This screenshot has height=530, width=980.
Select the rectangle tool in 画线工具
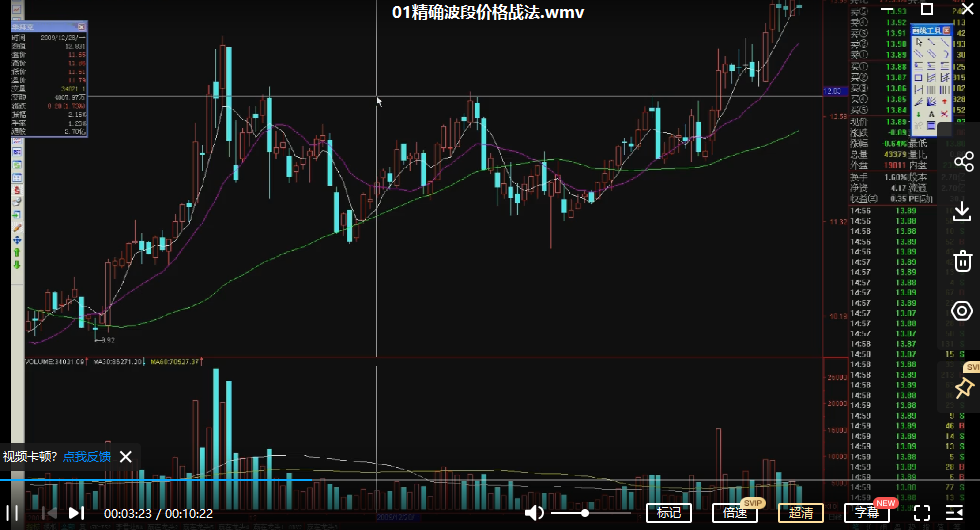(918, 78)
